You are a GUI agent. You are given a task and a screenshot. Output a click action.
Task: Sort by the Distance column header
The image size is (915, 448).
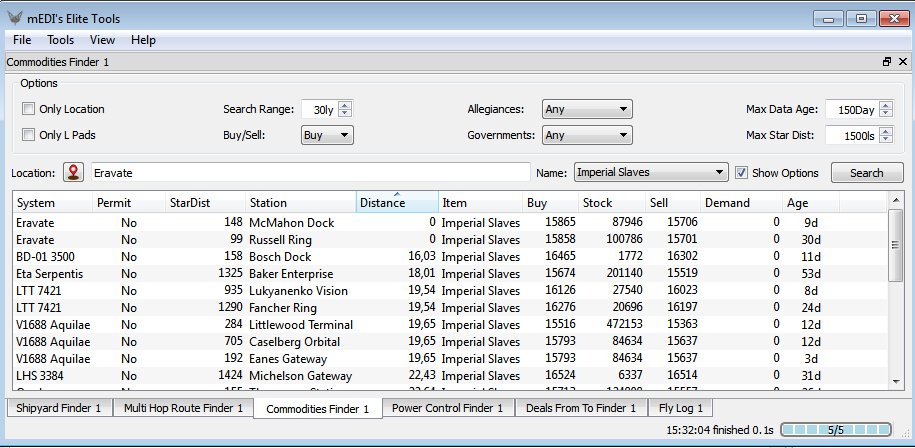(397, 202)
